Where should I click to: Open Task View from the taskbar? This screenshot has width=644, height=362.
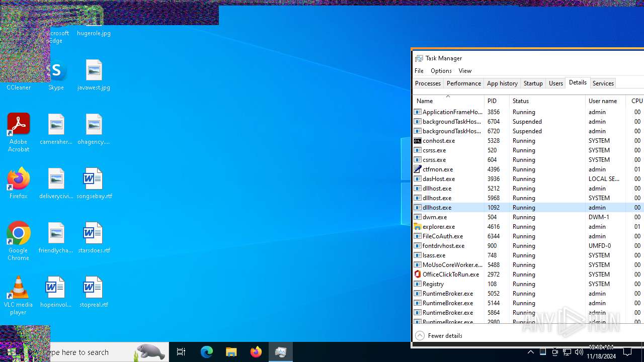[x=181, y=352]
